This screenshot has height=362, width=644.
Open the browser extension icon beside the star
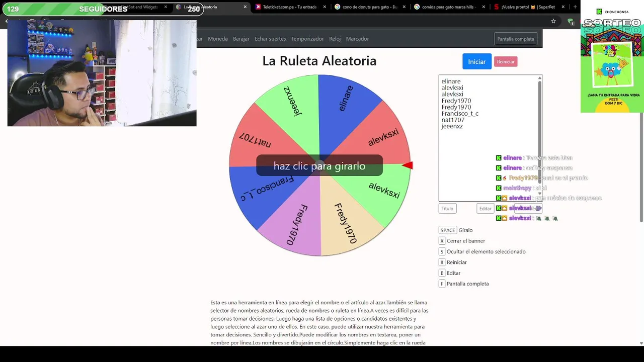coord(570,21)
